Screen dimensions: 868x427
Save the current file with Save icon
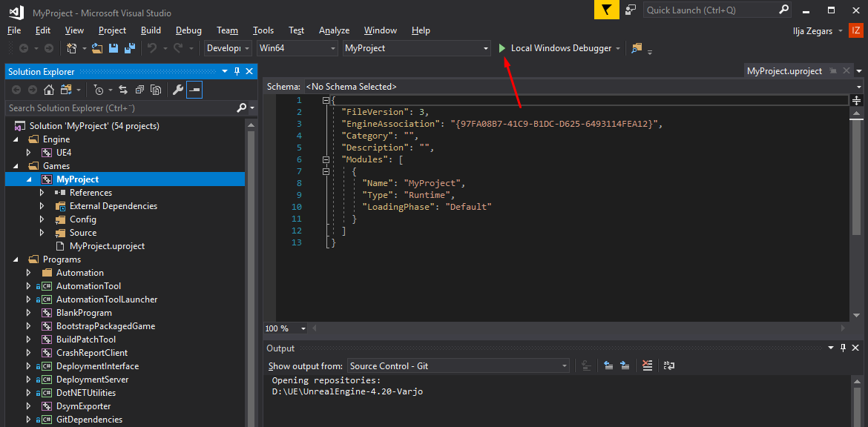point(114,48)
